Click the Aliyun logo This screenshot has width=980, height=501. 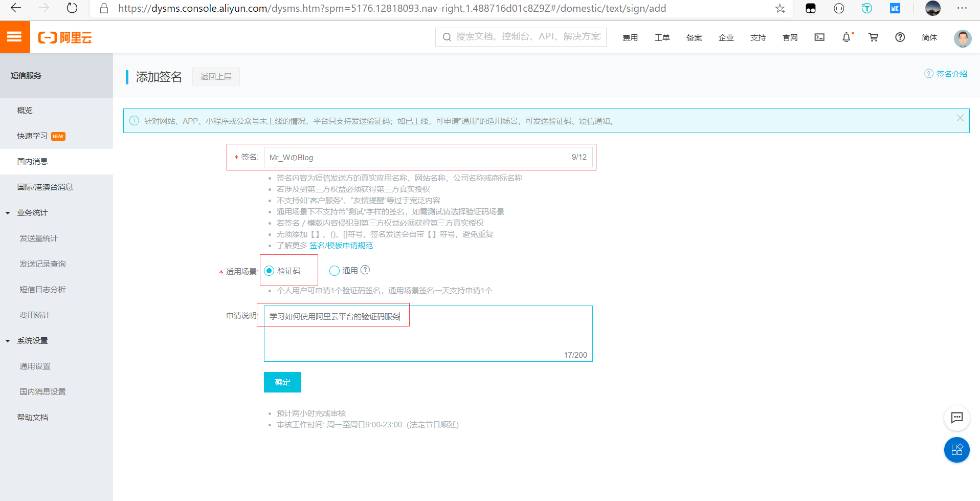[x=65, y=37]
